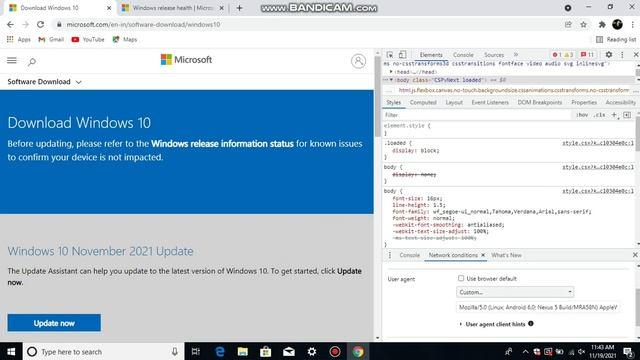Open a new browser tab
Image resolution: width=640 pixels, height=360 pixels.
[240, 8]
